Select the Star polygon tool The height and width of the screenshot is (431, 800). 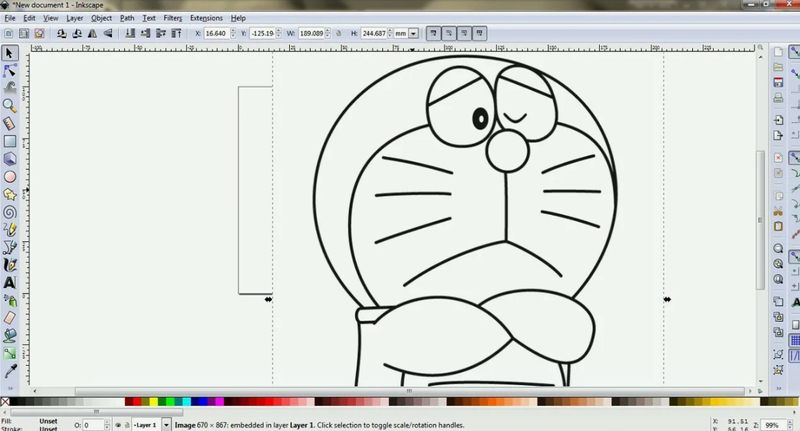pos(10,194)
